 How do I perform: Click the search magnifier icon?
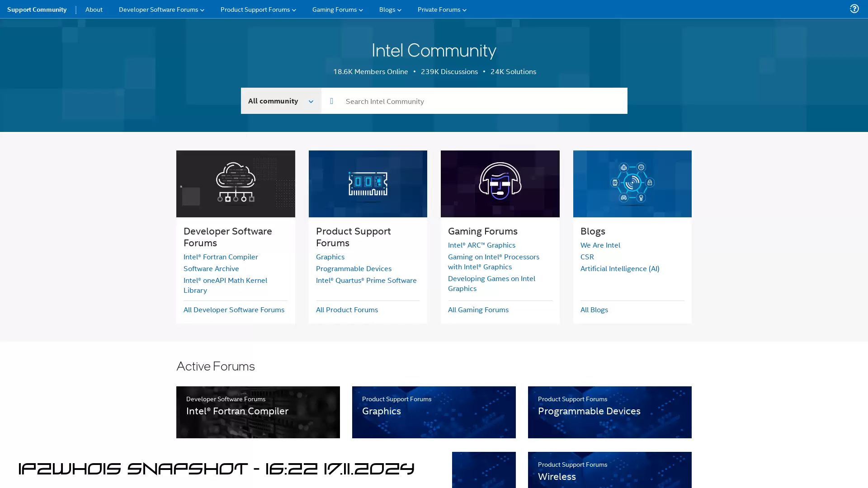click(331, 101)
